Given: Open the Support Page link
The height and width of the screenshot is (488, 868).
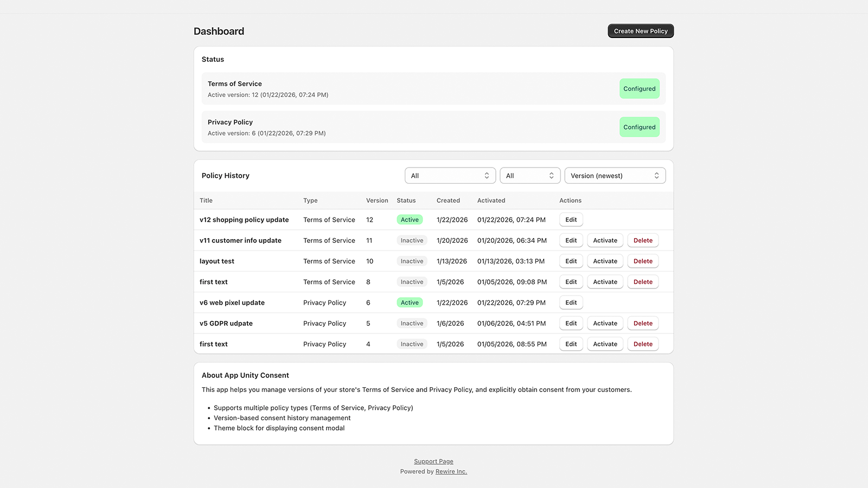Looking at the screenshot, I should tap(433, 461).
